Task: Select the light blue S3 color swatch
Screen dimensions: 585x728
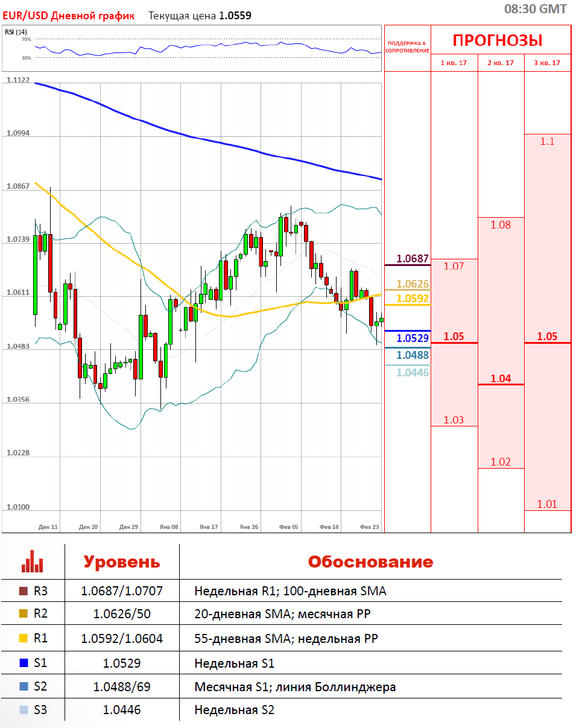Action: coord(24,710)
